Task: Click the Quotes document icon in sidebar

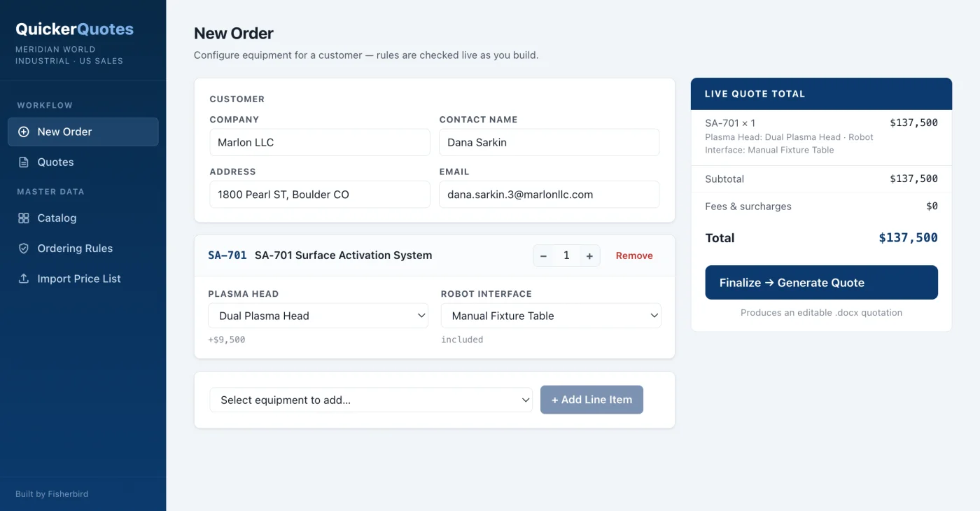Action: (24, 162)
